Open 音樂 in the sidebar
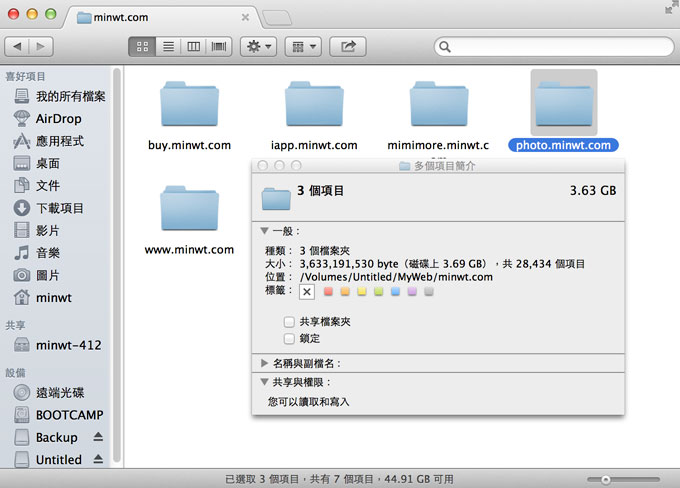Screen dimensions: 680x488 37,253
